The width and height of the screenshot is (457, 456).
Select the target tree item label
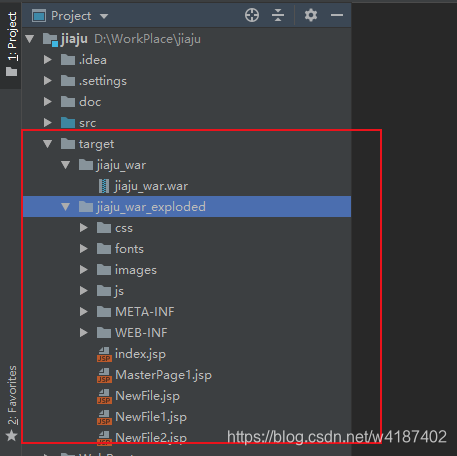(x=97, y=144)
